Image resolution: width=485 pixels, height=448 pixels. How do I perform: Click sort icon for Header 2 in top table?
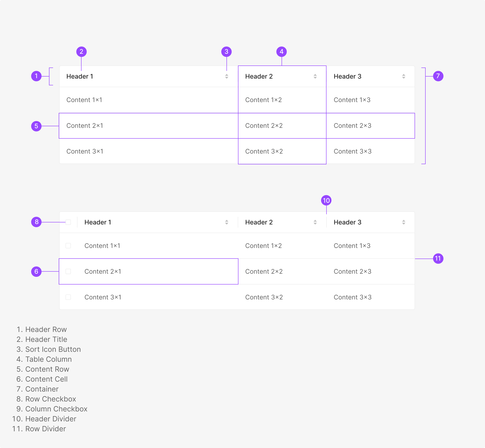[315, 76]
